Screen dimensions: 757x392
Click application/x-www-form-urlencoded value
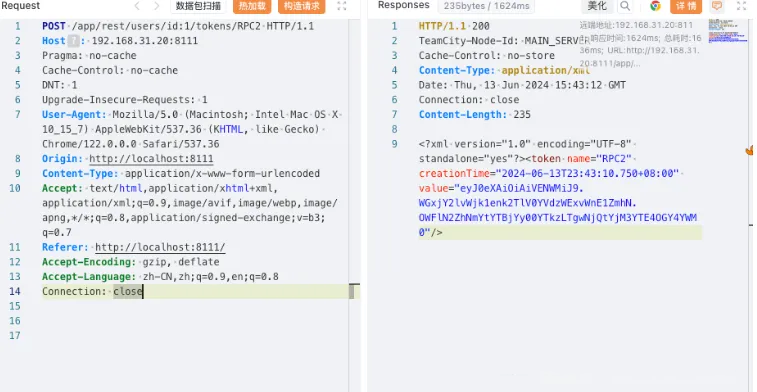pos(222,173)
